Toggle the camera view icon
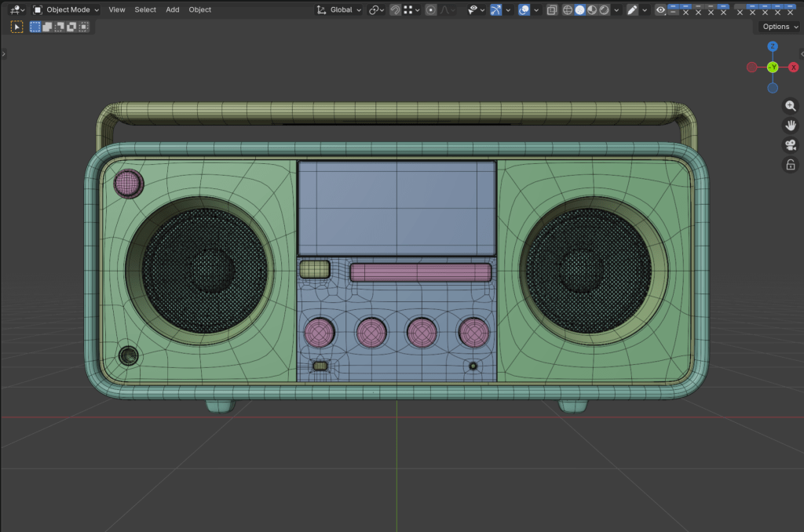The width and height of the screenshot is (804, 532). tap(791, 145)
